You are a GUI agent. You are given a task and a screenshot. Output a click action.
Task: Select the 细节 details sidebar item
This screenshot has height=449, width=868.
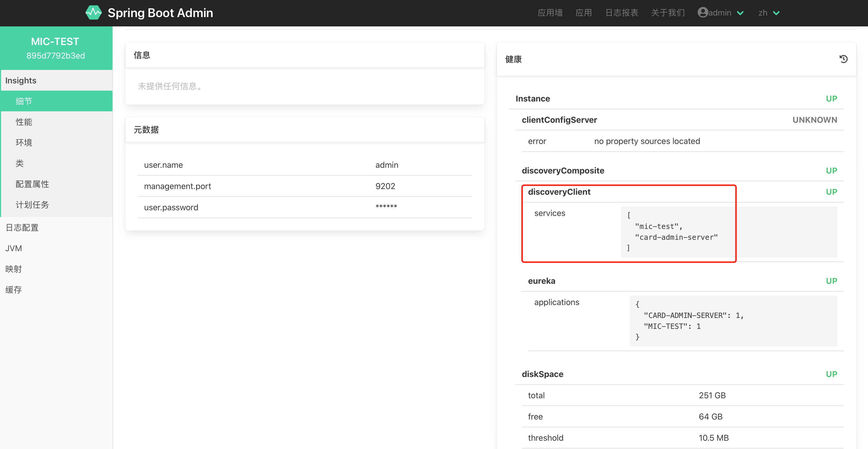tap(56, 101)
